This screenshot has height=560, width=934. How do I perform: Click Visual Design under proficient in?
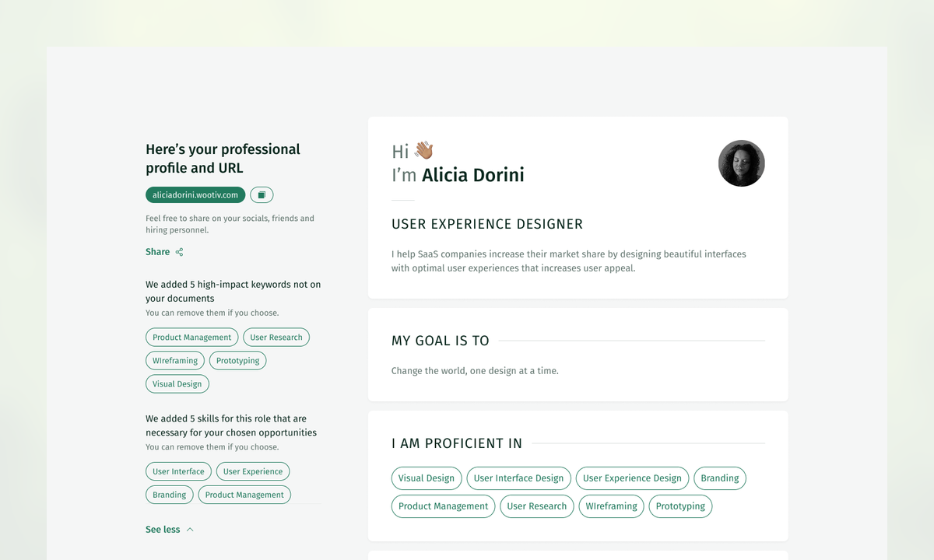coord(427,478)
